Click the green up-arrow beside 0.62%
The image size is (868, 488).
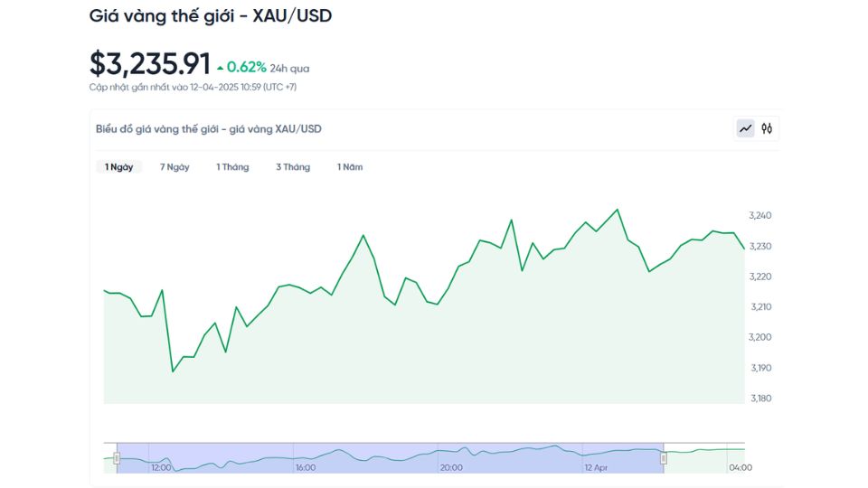coord(220,68)
